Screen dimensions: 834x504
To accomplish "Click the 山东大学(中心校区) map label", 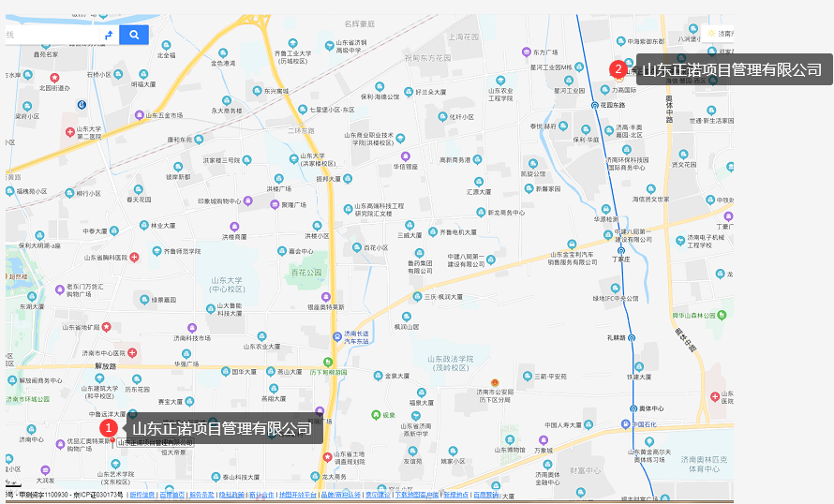I will (227, 285).
